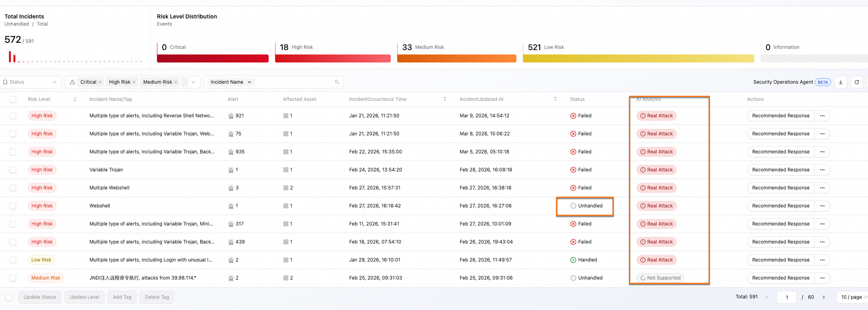The height and width of the screenshot is (310, 868).
Task: Click the refresh list icon
Action: pos(857,82)
